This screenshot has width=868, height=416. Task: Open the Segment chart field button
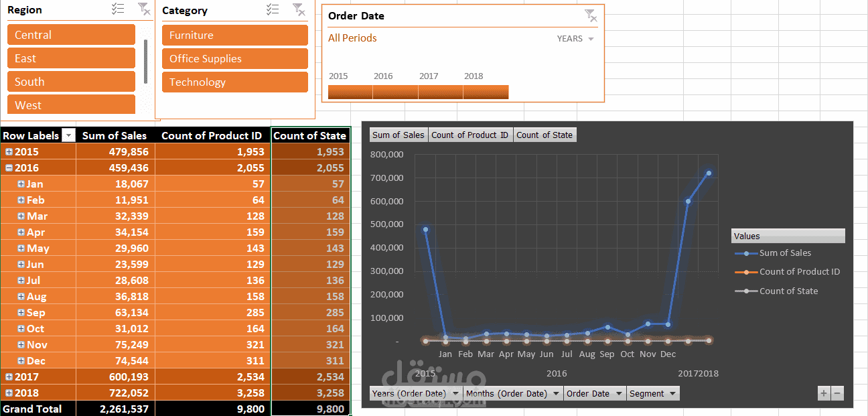(x=653, y=393)
